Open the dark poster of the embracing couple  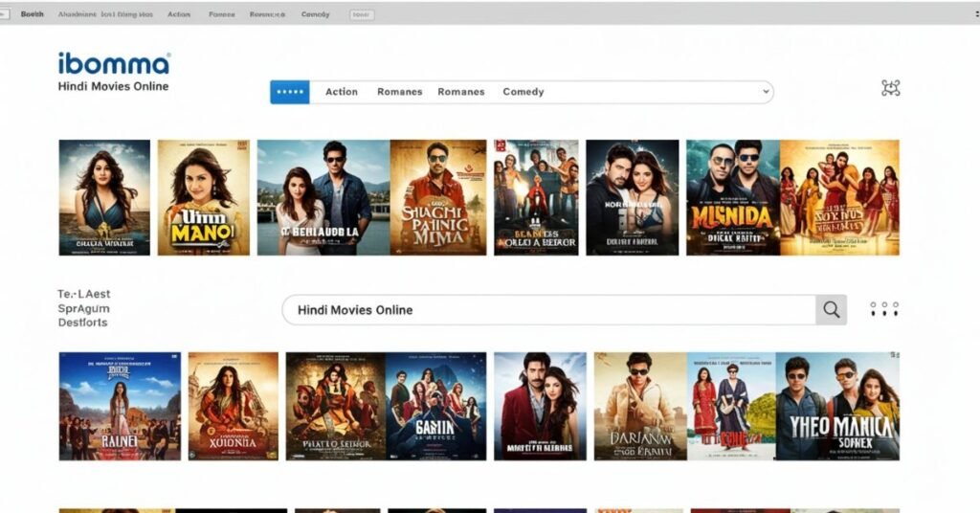632,197
